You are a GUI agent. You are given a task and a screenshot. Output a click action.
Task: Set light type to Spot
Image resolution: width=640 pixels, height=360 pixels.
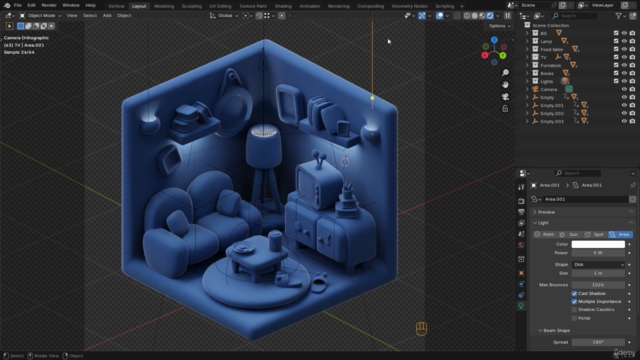pyautogui.click(x=595, y=234)
